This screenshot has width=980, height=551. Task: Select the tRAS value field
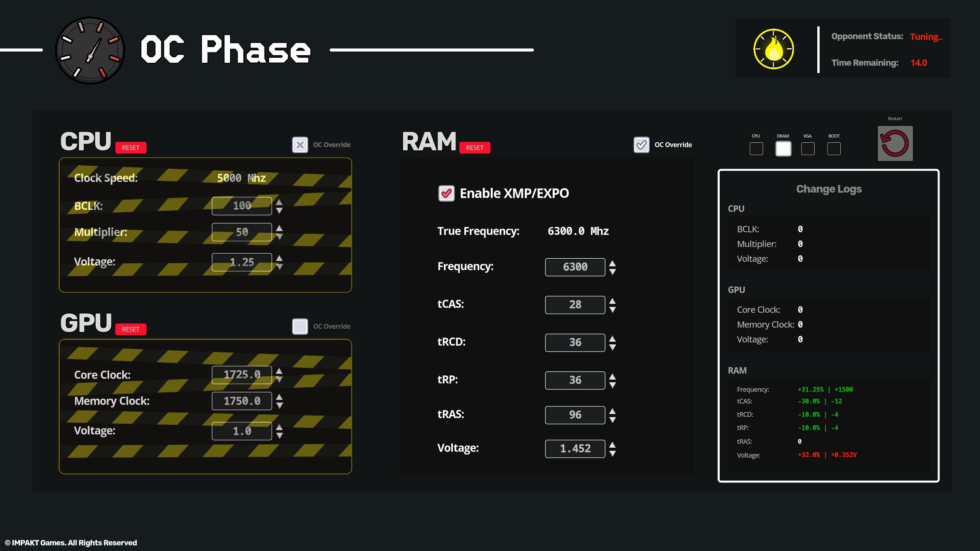click(575, 415)
